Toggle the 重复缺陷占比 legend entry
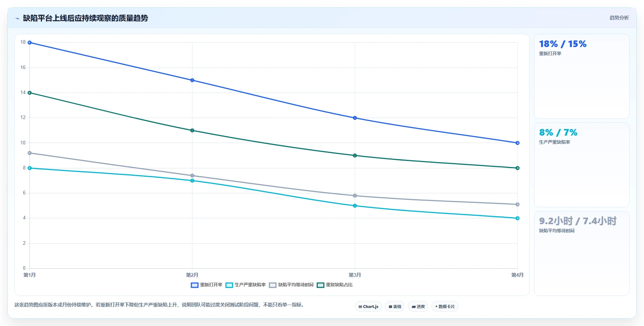Image resolution: width=644 pixels, height=326 pixels. click(335, 285)
